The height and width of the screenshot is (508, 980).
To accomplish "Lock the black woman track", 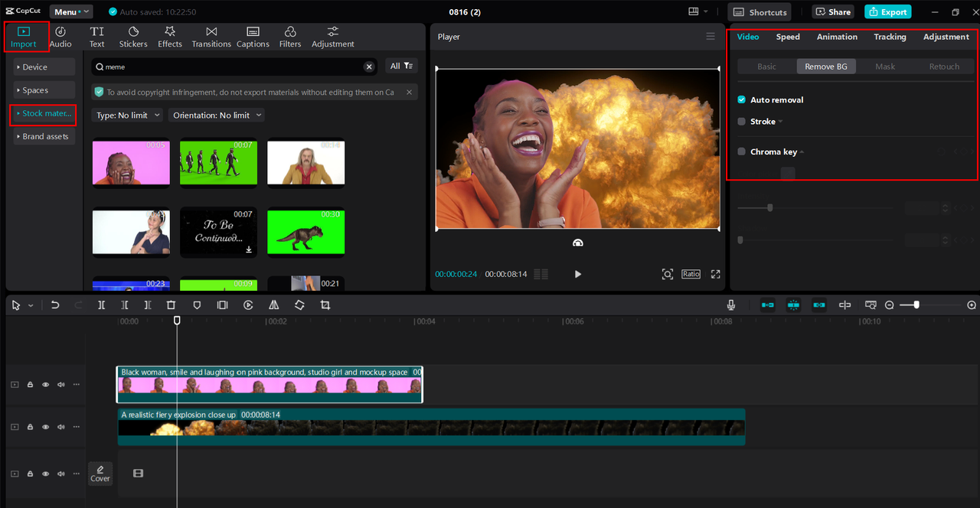I will (x=30, y=385).
